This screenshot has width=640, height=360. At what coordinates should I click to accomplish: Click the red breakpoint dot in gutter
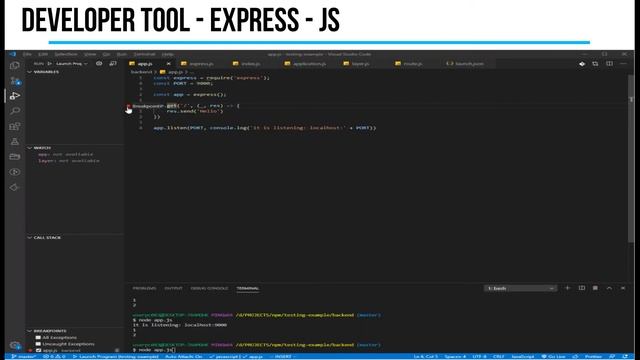coord(128,106)
